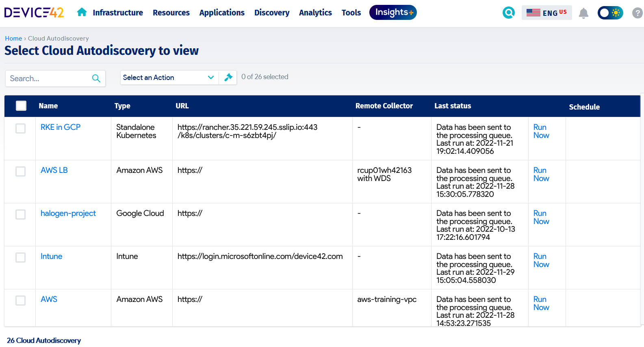Open the Discovery menu
The height and width of the screenshot is (347, 644).
coord(272,13)
